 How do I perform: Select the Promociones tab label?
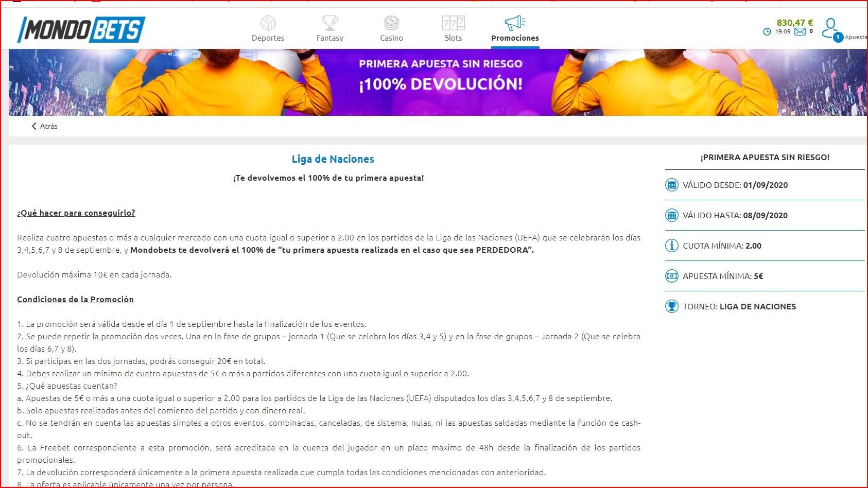coord(515,38)
